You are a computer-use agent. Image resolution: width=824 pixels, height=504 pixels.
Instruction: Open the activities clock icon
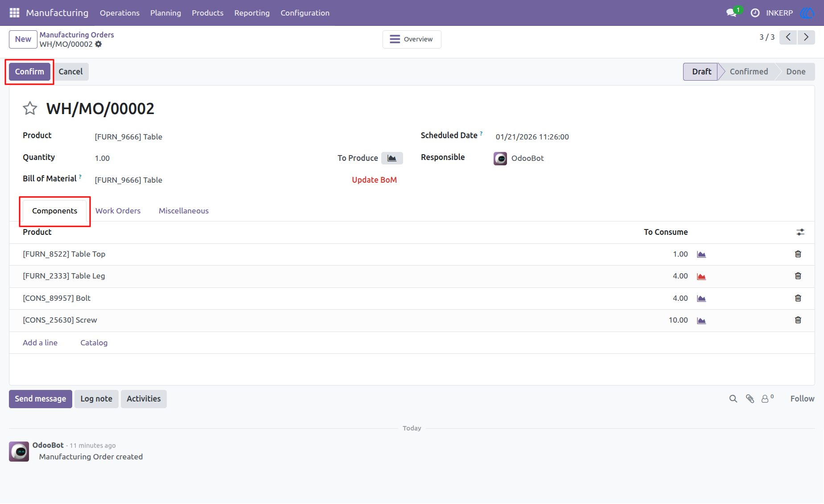pyautogui.click(x=755, y=13)
